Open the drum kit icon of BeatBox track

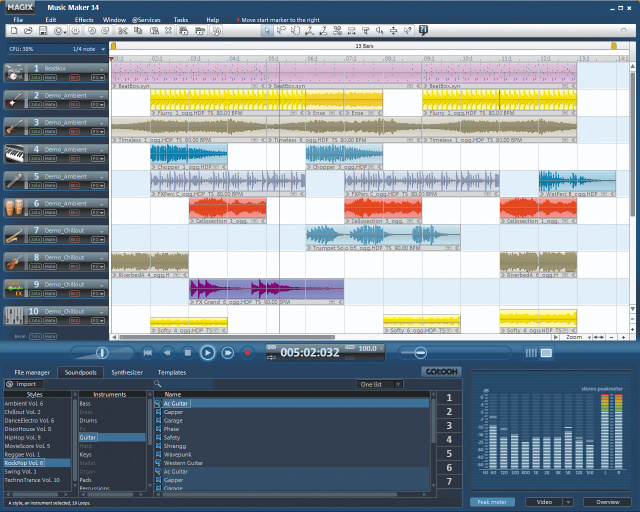[x=15, y=73]
